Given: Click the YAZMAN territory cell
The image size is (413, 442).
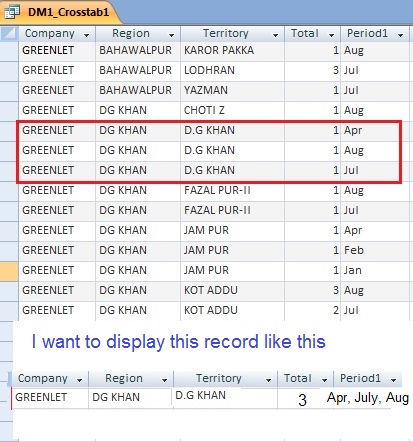Looking at the screenshot, I should 232,91.
